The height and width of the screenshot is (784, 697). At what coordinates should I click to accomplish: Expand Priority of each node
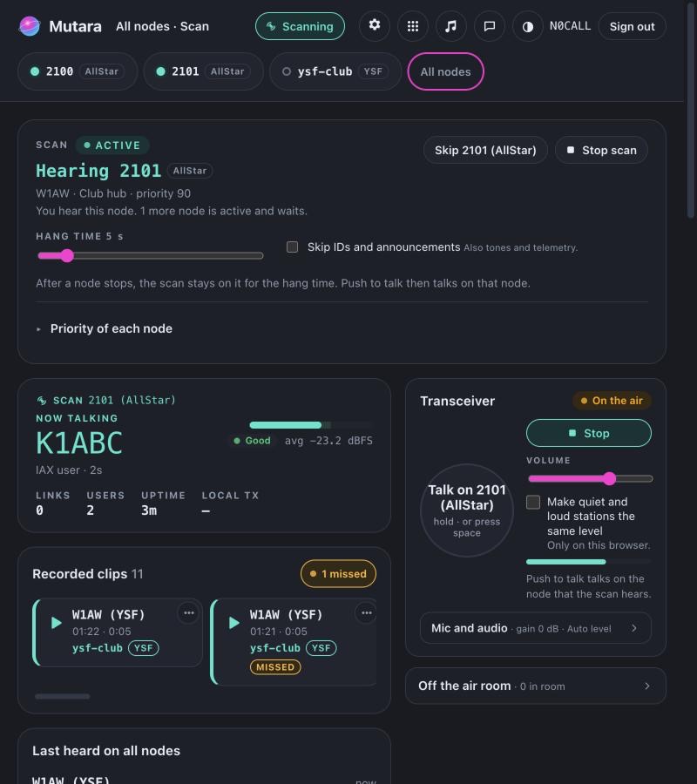click(x=104, y=328)
